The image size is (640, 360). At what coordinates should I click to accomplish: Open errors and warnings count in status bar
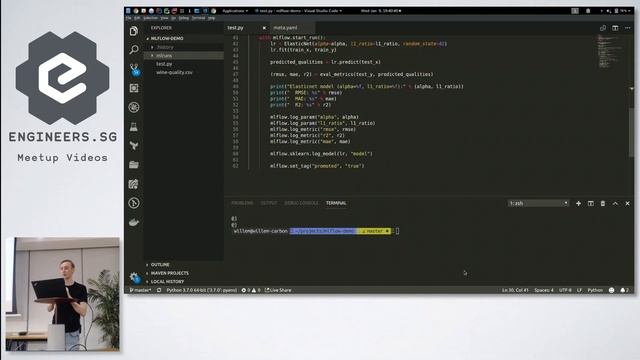pyautogui.click(x=251, y=290)
